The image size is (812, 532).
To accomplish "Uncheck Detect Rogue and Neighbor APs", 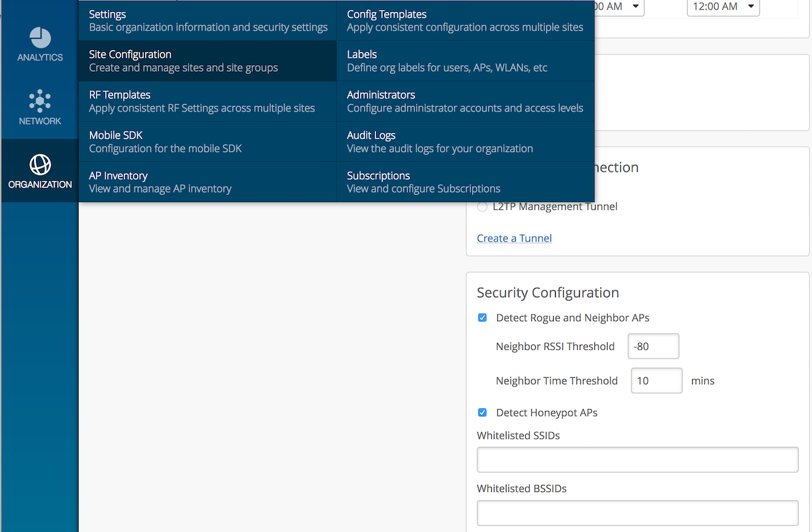I will tap(483, 318).
